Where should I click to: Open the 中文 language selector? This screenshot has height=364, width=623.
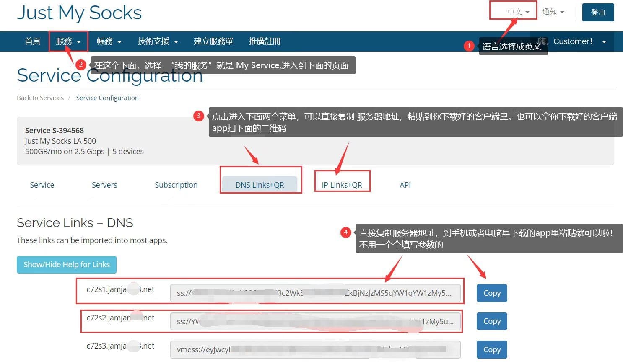coord(512,12)
